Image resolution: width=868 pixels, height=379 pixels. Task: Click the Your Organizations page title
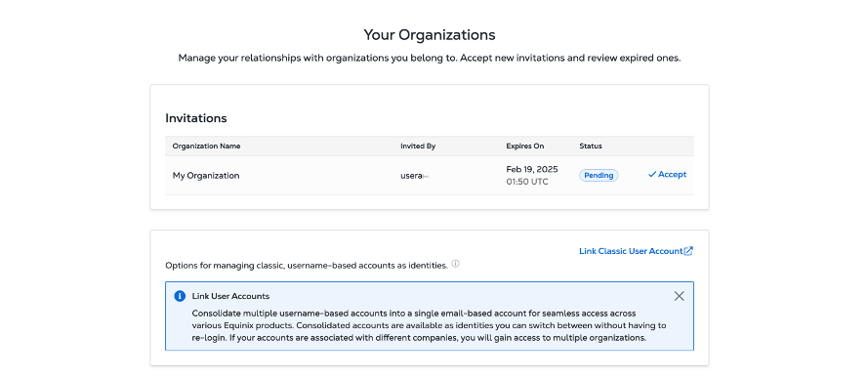coord(430,35)
